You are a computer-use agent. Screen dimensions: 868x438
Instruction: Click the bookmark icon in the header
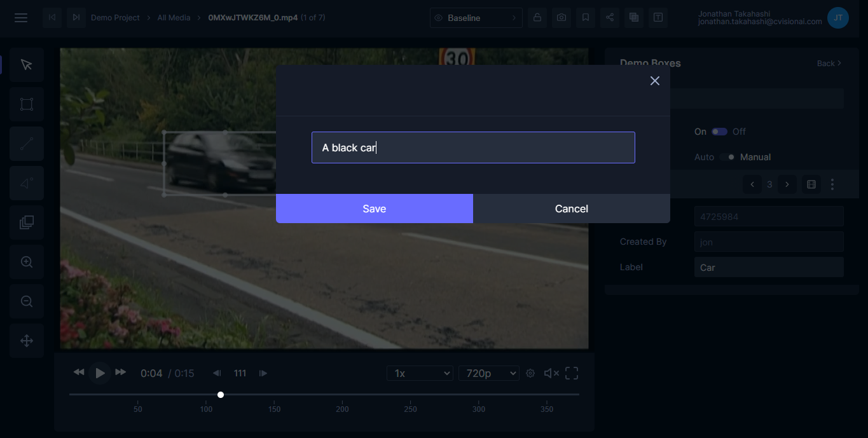(x=586, y=18)
